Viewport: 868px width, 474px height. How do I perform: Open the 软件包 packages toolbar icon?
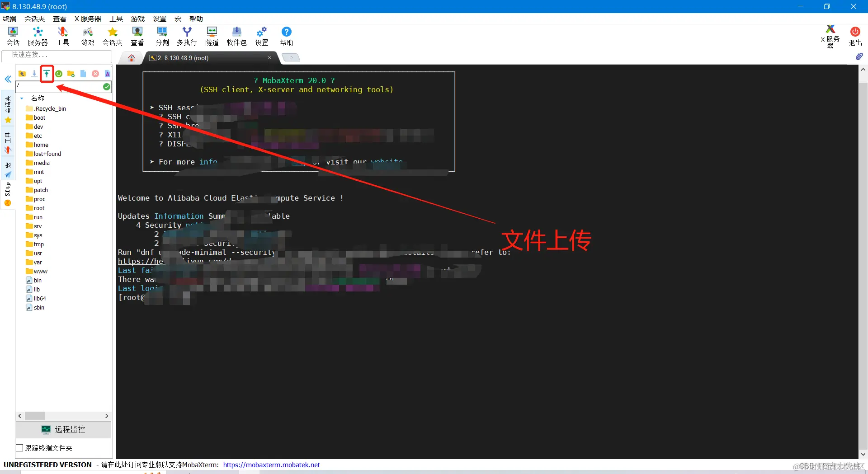236,36
